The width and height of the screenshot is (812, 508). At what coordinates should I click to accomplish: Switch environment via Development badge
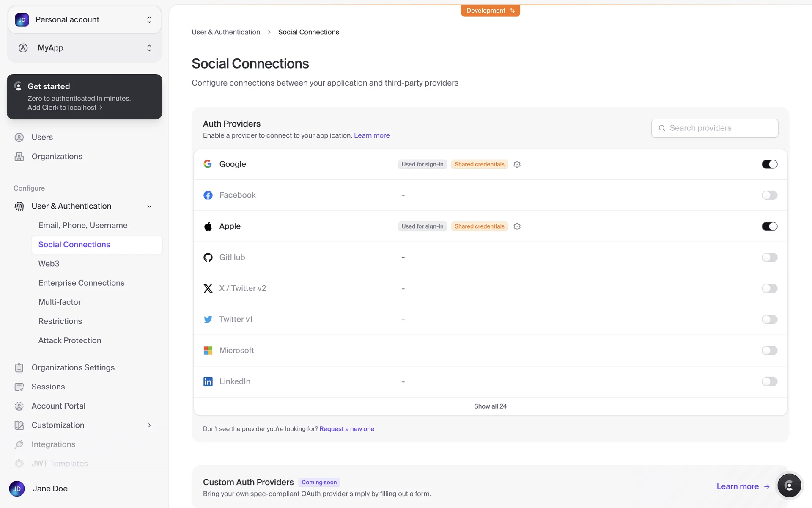click(490, 11)
